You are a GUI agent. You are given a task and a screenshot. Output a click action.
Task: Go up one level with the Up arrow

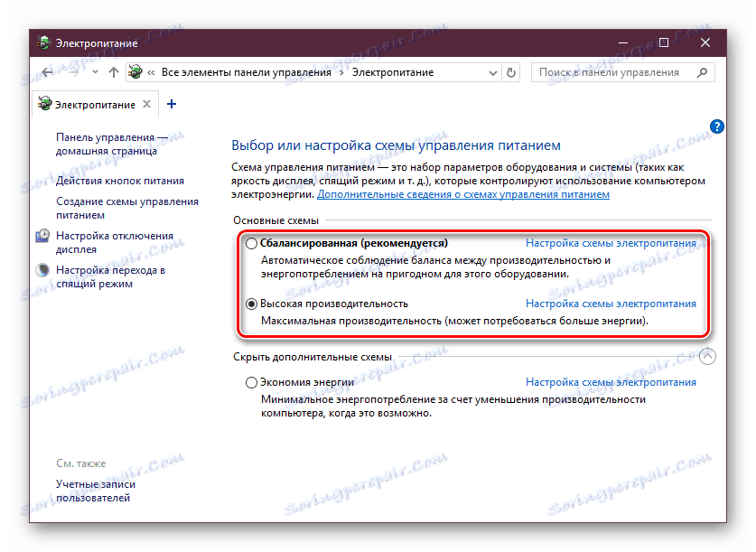click(113, 72)
